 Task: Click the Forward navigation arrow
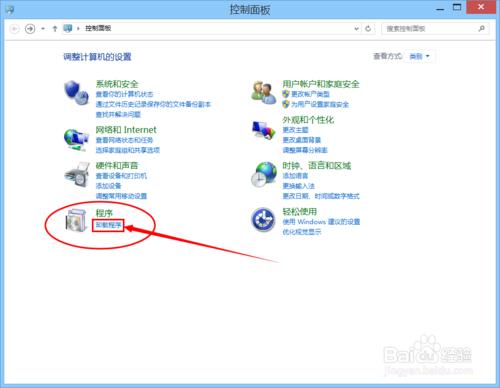[30, 29]
